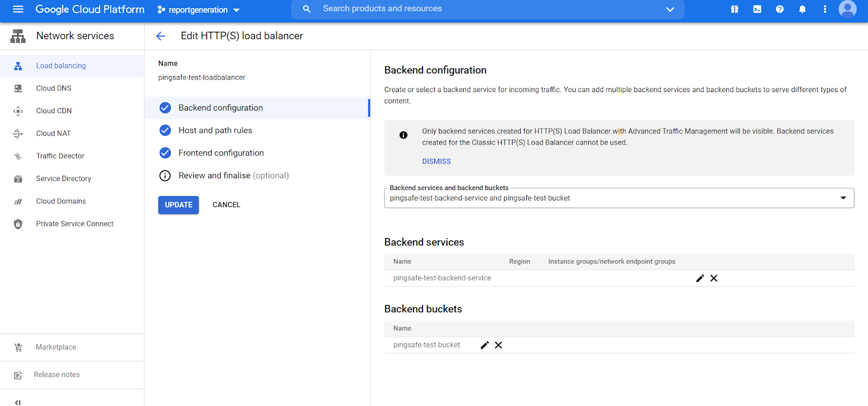Remove pingsafe-test-backend-service using X icon
This screenshot has width=868, height=406.
coord(714,278)
